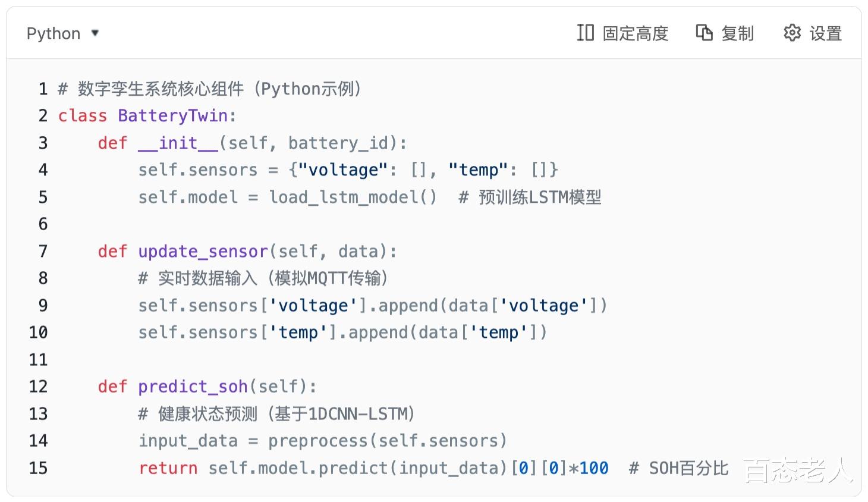The height and width of the screenshot is (502, 868).
Task: Select the Python language label
Action: (x=54, y=34)
